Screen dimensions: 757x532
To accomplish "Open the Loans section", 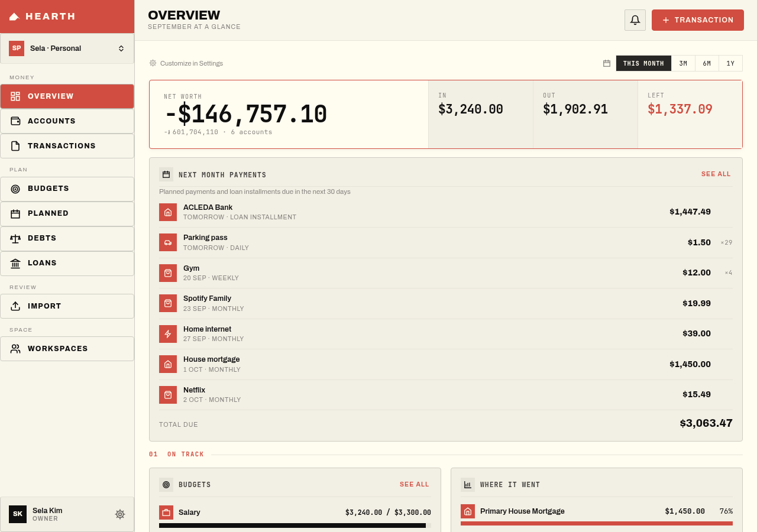I will 67,264.
